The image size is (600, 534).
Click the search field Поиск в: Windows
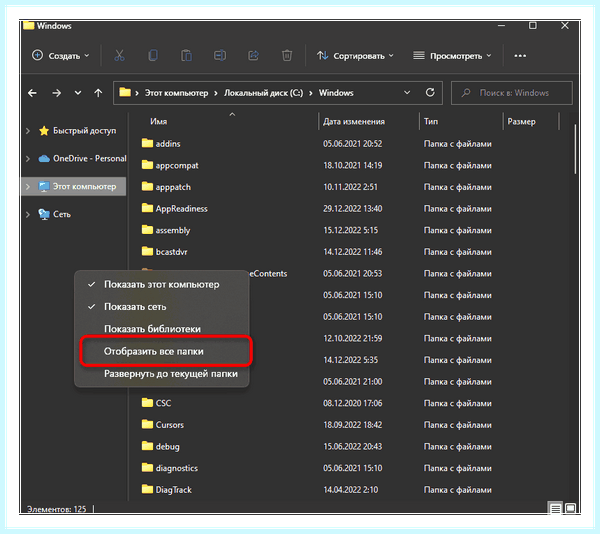[512, 93]
